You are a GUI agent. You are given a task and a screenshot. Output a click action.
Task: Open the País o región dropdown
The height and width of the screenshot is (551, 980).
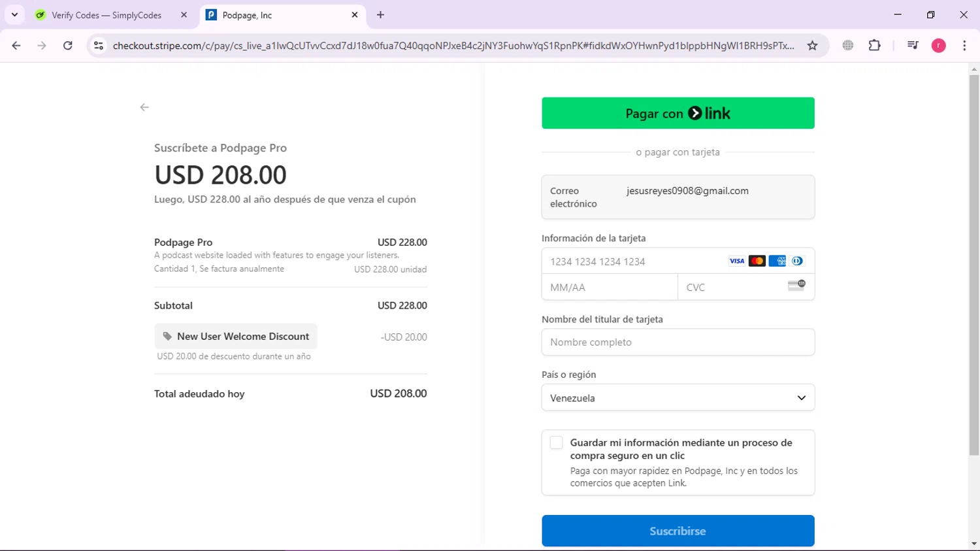pos(678,397)
